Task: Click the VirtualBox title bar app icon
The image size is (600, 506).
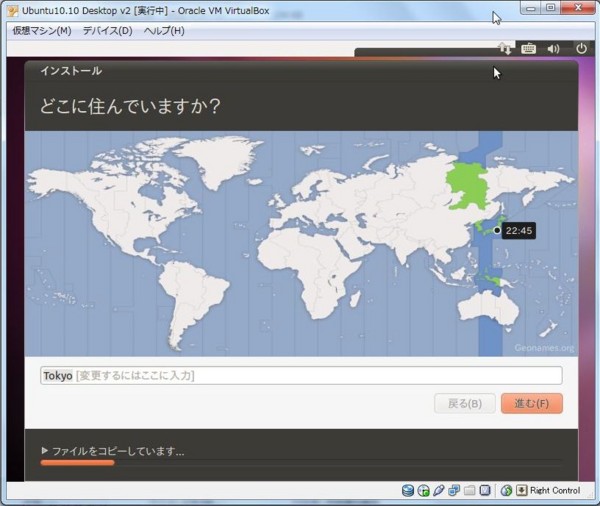Action: tap(13, 11)
